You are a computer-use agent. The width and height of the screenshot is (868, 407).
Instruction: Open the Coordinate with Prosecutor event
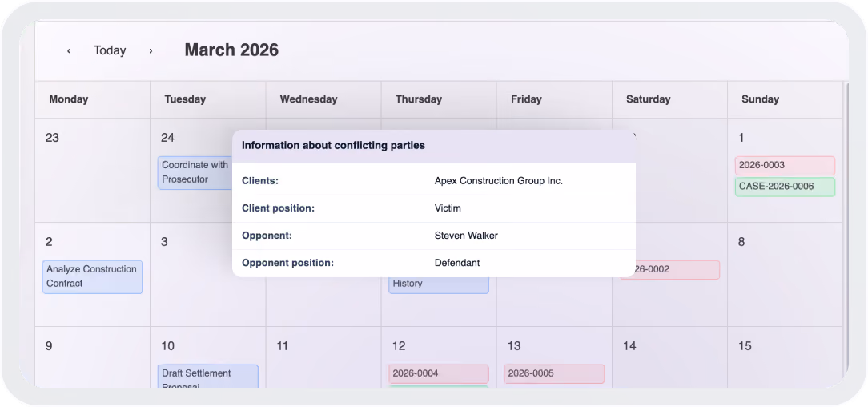point(195,173)
